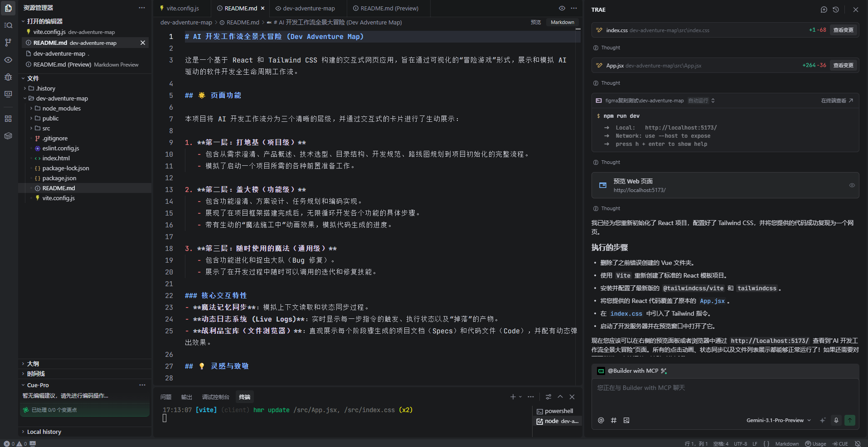Open the Source Control view in activity bar

8,43
